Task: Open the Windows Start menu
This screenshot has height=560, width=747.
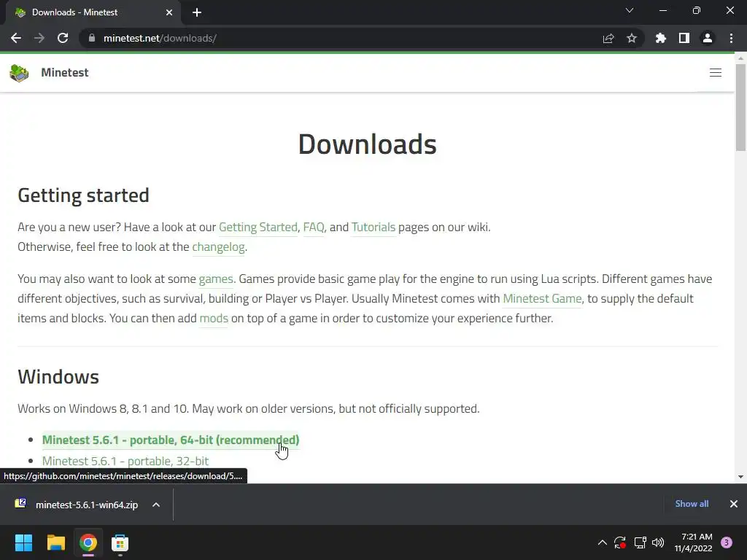Action: 23,542
